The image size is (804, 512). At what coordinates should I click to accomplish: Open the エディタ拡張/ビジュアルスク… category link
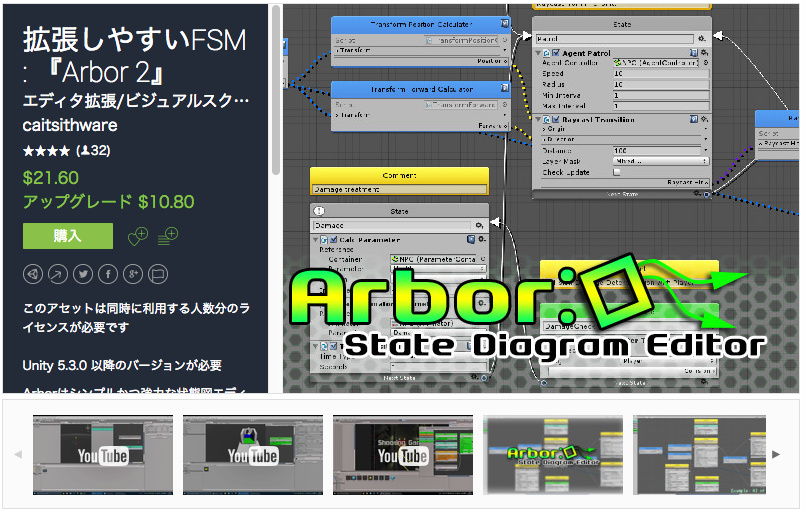click(136, 100)
